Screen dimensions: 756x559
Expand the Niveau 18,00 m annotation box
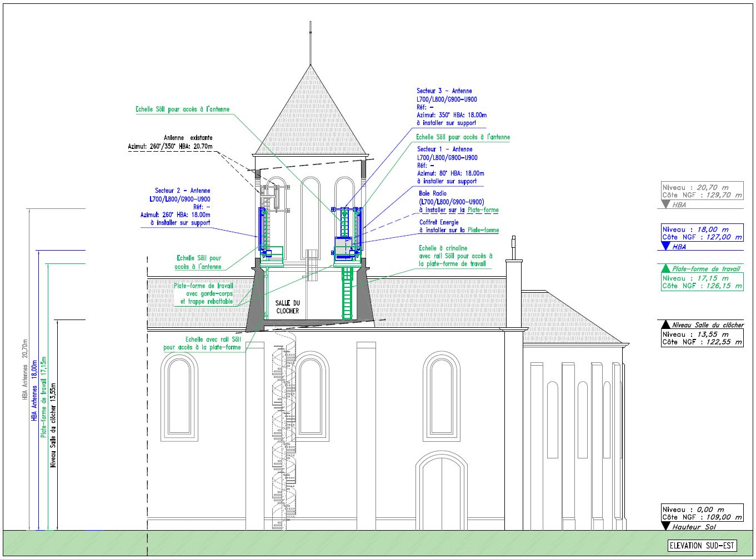(701, 232)
